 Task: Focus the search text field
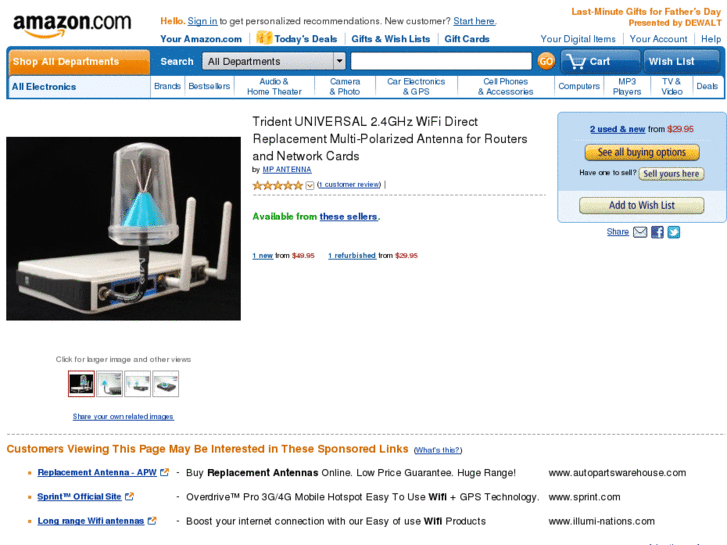pyautogui.click(x=441, y=61)
